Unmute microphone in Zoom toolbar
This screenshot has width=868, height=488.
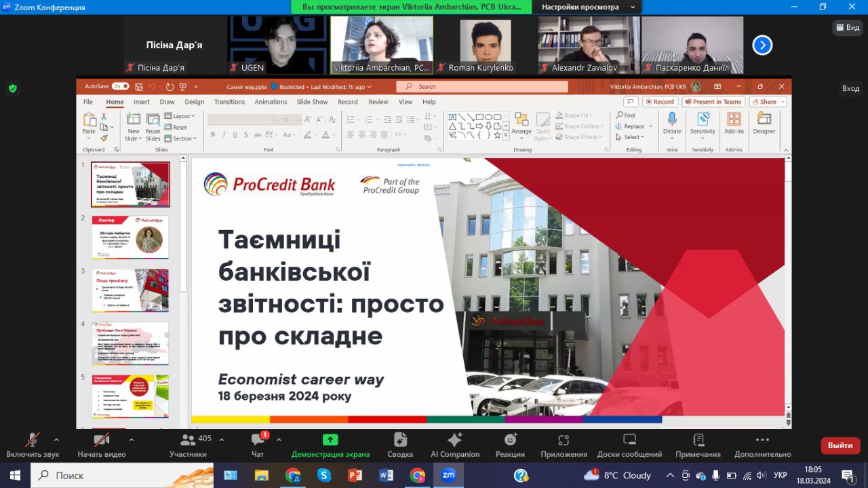(x=32, y=445)
